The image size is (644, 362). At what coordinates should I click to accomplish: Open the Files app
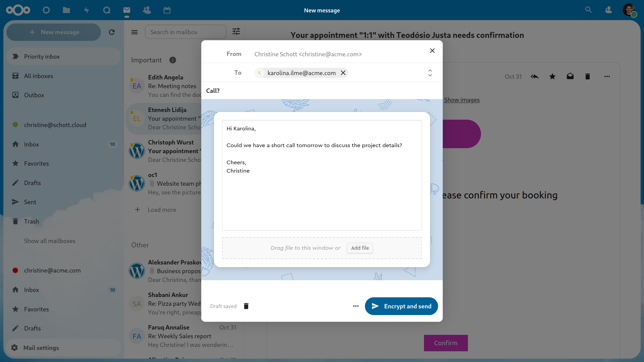click(66, 10)
